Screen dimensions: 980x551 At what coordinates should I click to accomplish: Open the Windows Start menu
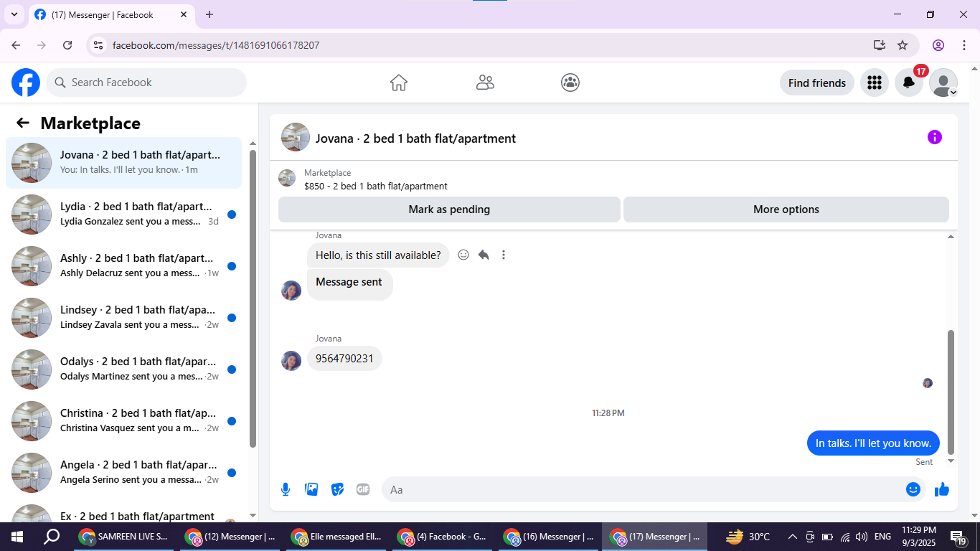[x=17, y=537]
